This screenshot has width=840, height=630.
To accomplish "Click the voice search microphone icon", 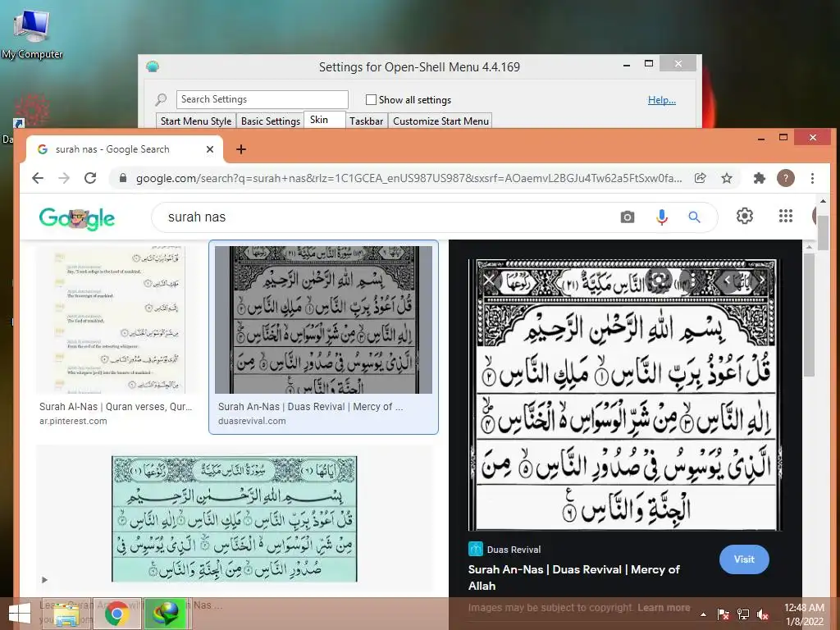I will pos(662,217).
